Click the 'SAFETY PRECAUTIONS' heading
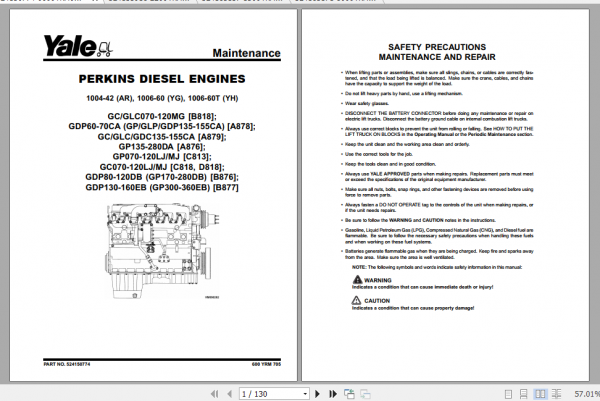The width and height of the screenshot is (600, 401). 437,47
